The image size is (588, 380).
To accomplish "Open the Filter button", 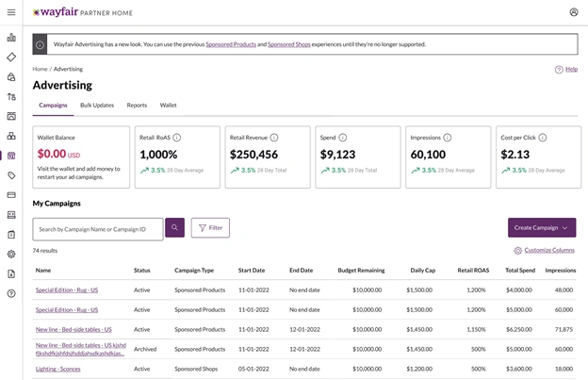I will pyautogui.click(x=210, y=227).
